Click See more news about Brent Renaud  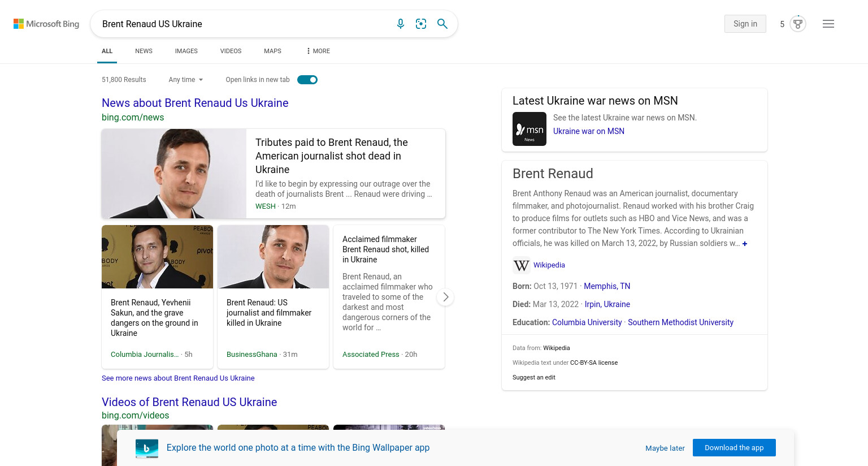pos(178,378)
